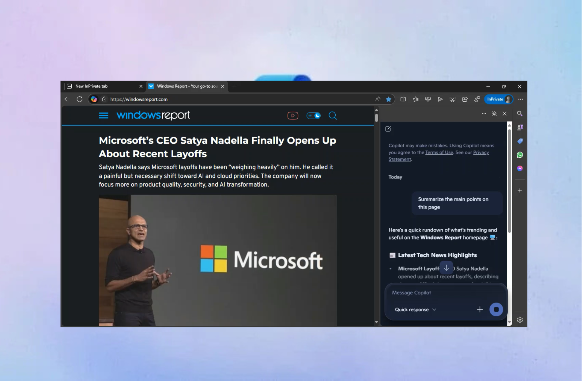The width and height of the screenshot is (588, 392).
Task: Open Messenger from the Edge sidebar
Action: [520, 169]
